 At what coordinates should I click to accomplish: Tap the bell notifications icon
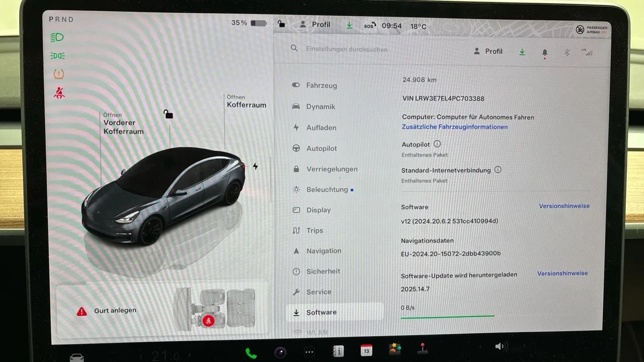pos(544,52)
